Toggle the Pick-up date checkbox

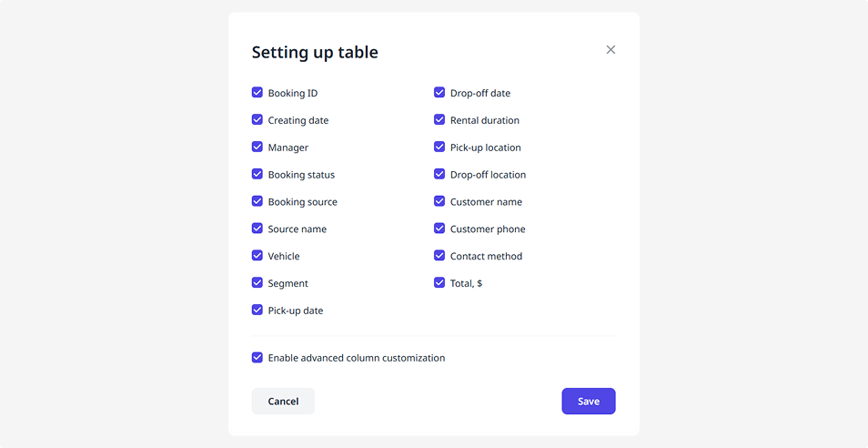tap(257, 311)
